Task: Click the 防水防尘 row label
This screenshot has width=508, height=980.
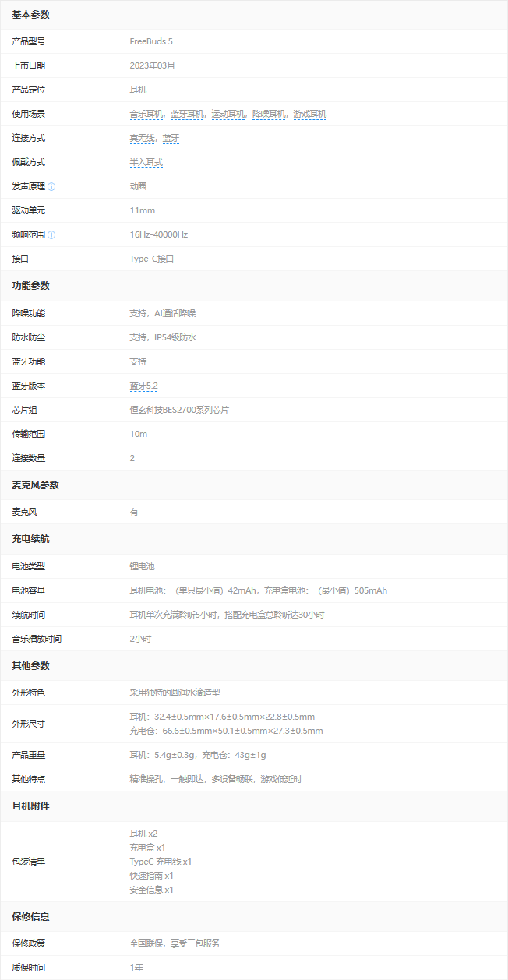Action: tap(29, 337)
